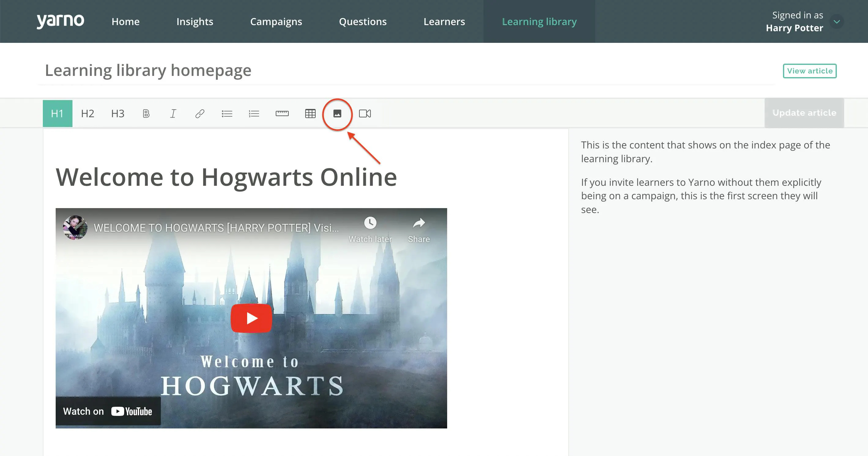Open Watch on YouTube link
The width and height of the screenshot is (868, 456).
pos(108,411)
